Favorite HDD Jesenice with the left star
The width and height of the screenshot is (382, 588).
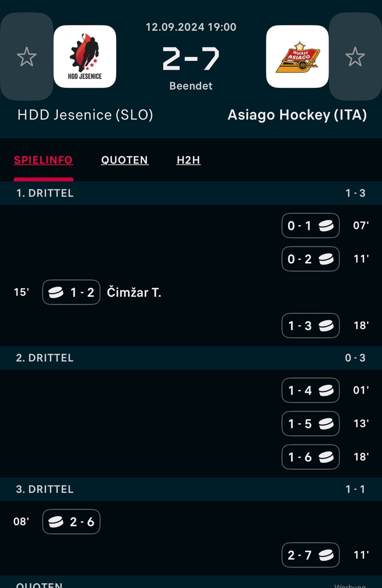pos(26,57)
